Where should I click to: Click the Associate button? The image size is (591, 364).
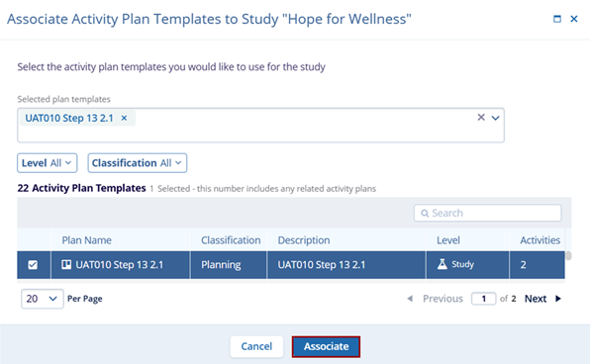[326, 346]
